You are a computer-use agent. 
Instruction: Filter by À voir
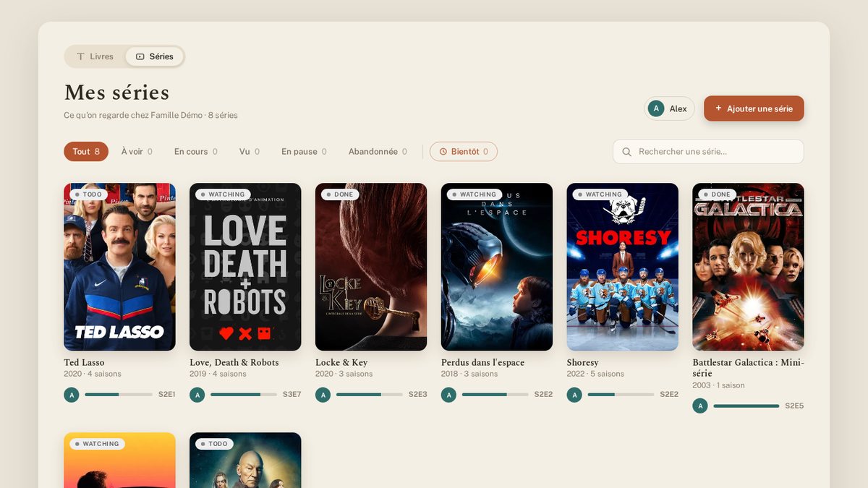click(137, 152)
